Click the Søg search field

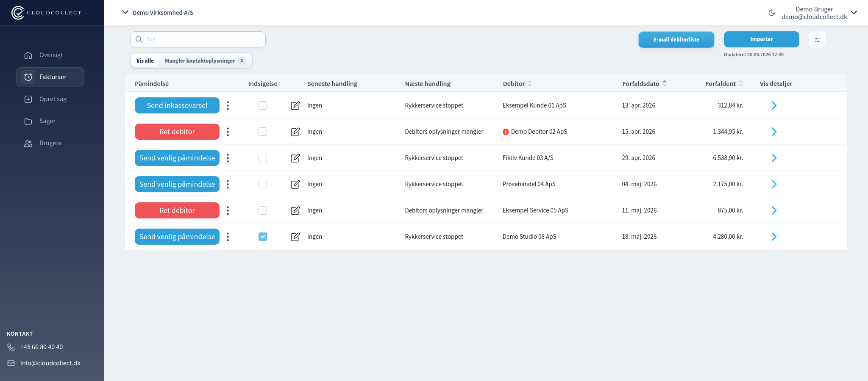point(198,39)
